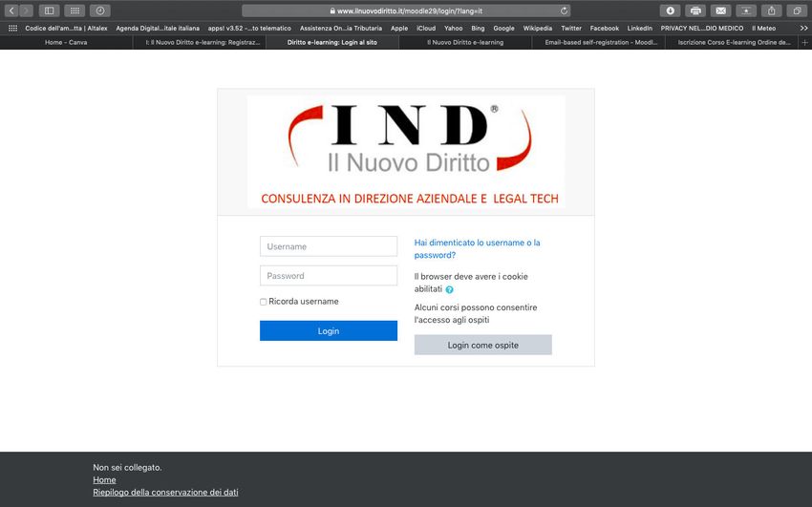The width and height of the screenshot is (812, 507).
Task: Open the forgotten username or password link
Action: (477, 249)
